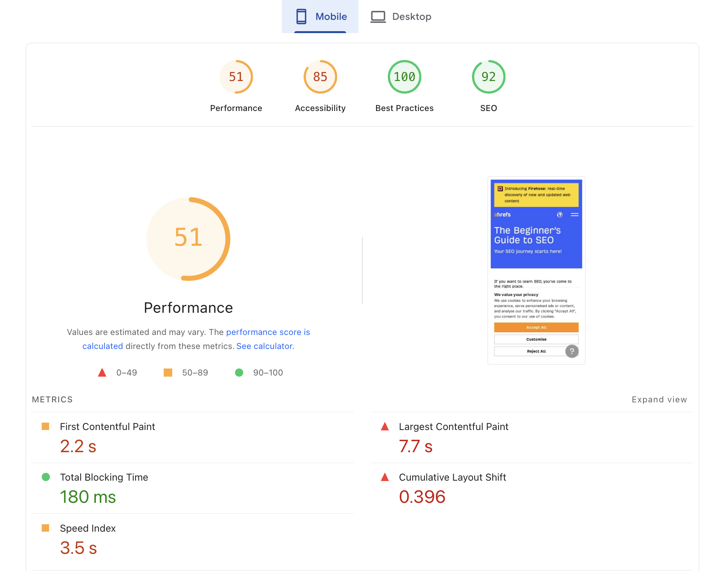Click the hamburger menu icon in preview
This screenshot has width=728, height=571.
[574, 215]
